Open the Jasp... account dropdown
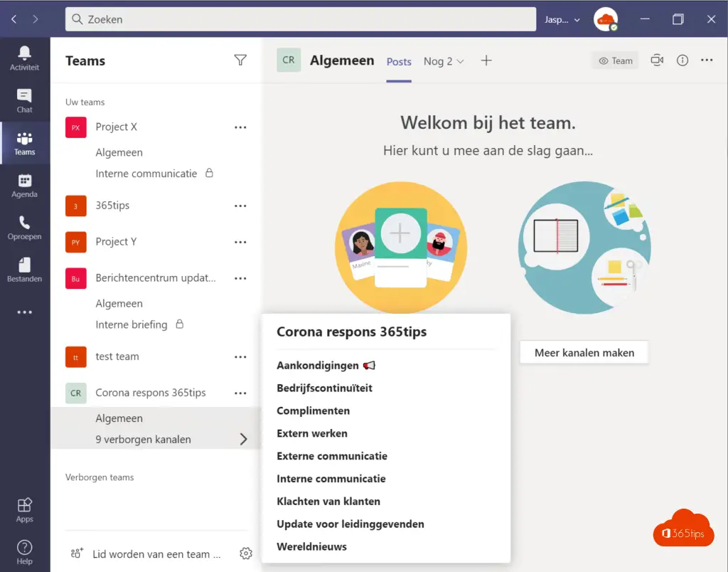 click(x=562, y=19)
